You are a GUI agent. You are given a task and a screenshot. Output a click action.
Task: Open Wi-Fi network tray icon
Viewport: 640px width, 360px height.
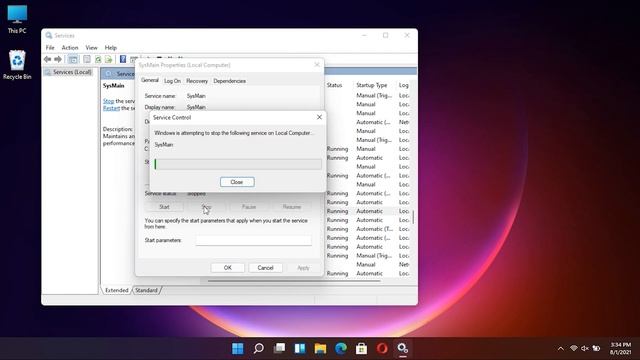click(574, 348)
